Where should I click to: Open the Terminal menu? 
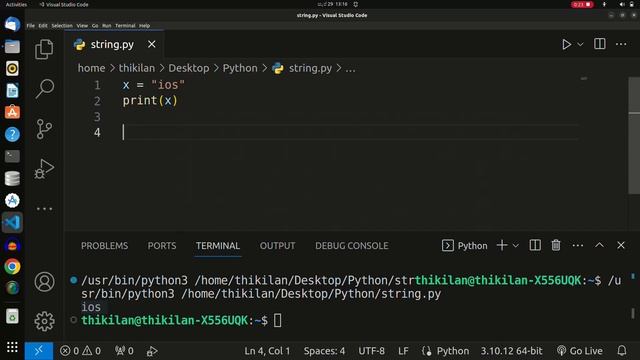click(x=125, y=25)
